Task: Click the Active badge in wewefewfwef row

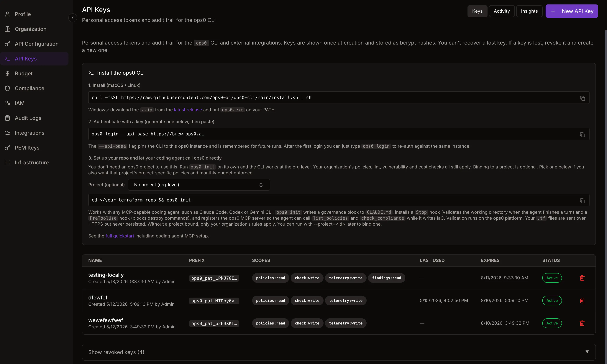Action: (x=552, y=323)
